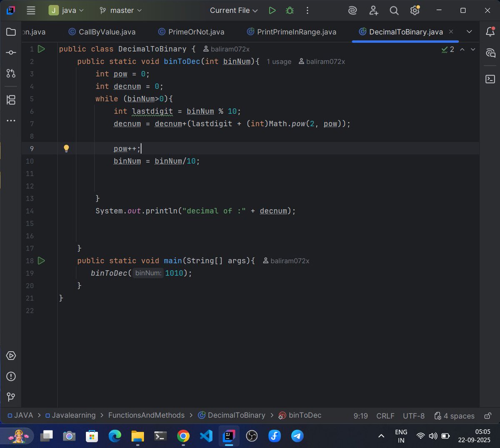Click the 1010 argument on line 19
Image resolution: width=500 pixels, height=448 pixels.
click(174, 273)
